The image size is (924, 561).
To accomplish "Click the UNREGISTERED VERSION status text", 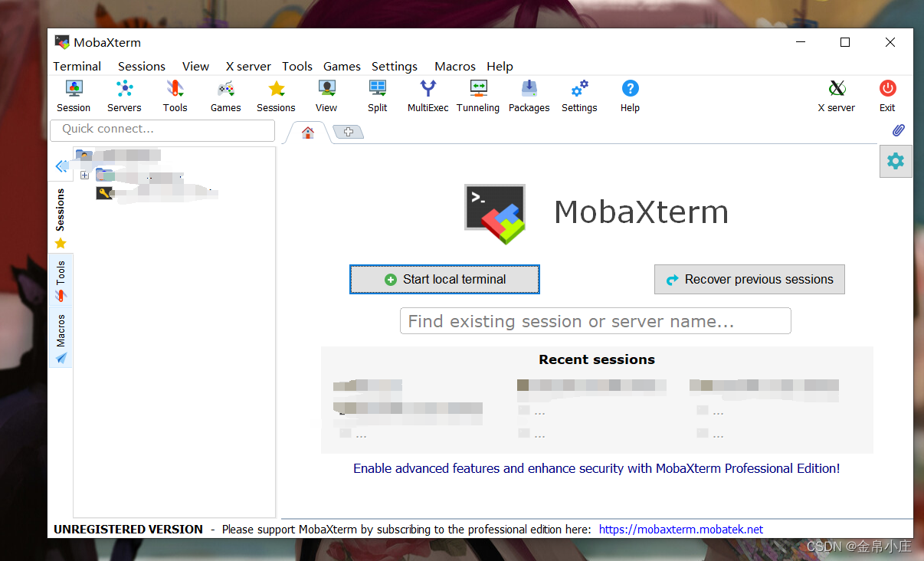I will click(x=128, y=530).
